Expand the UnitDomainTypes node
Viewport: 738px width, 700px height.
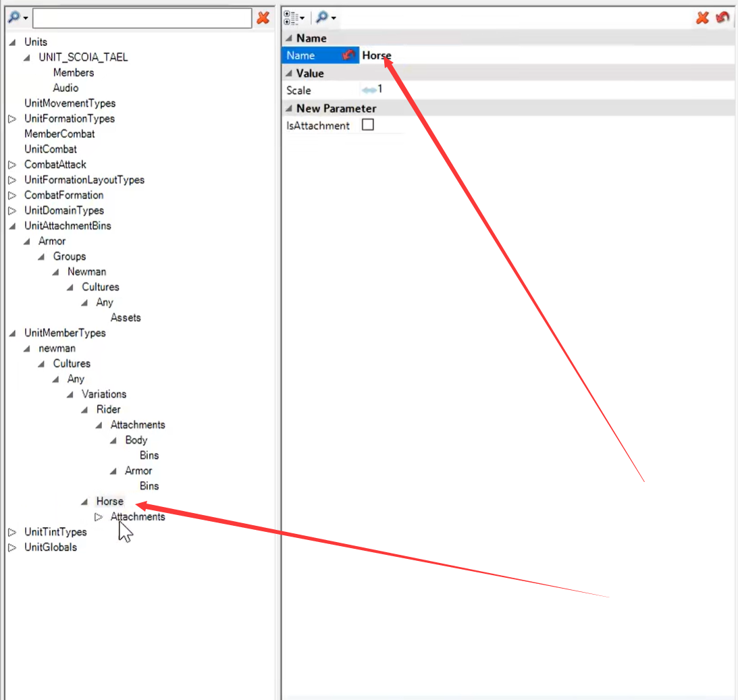click(x=12, y=211)
